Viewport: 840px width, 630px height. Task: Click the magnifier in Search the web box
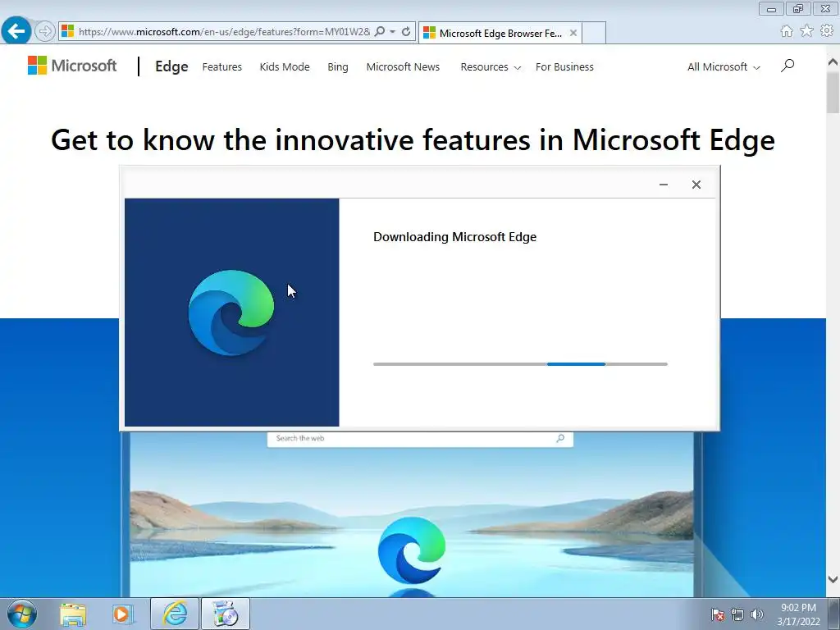pos(560,439)
